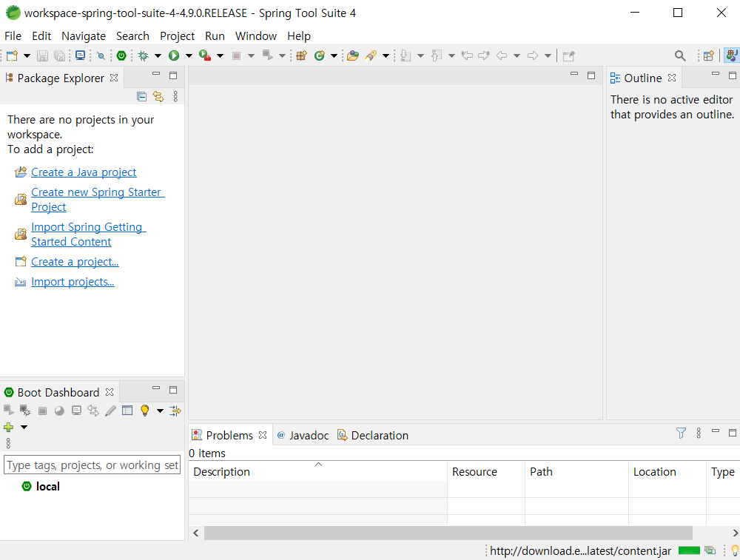
Task: Click the Create a project... link
Action: [75, 262]
